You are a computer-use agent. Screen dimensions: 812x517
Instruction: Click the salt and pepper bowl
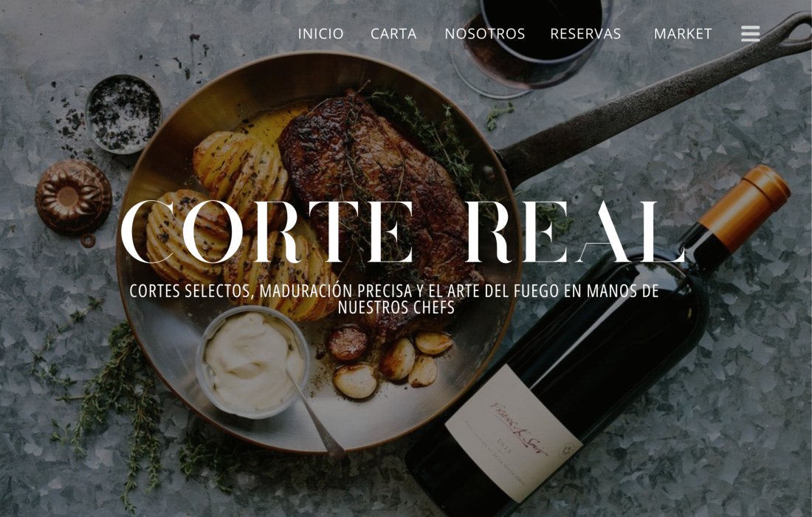pos(124,114)
